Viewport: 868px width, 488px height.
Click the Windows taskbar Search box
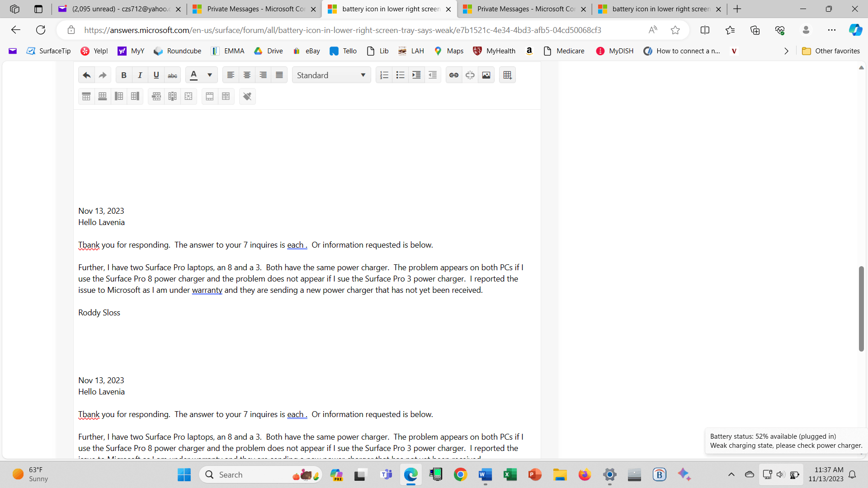click(x=253, y=474)
